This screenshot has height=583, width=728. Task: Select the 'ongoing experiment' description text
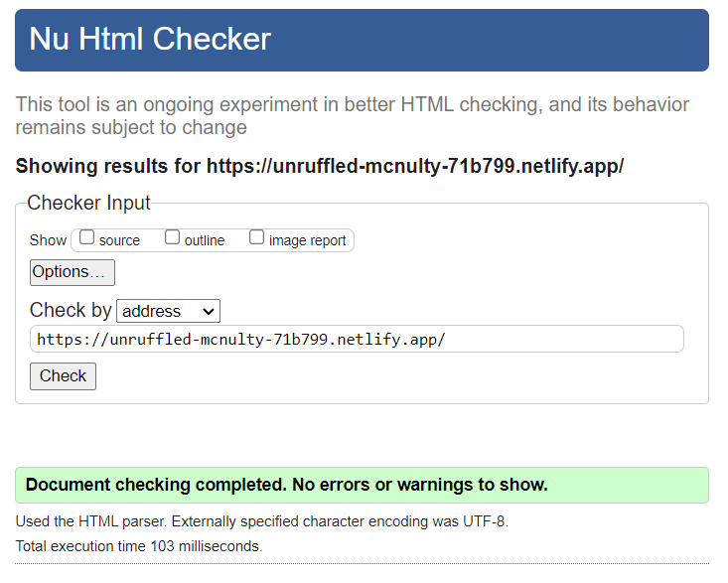pyautogui.click(x=353, y=116)
